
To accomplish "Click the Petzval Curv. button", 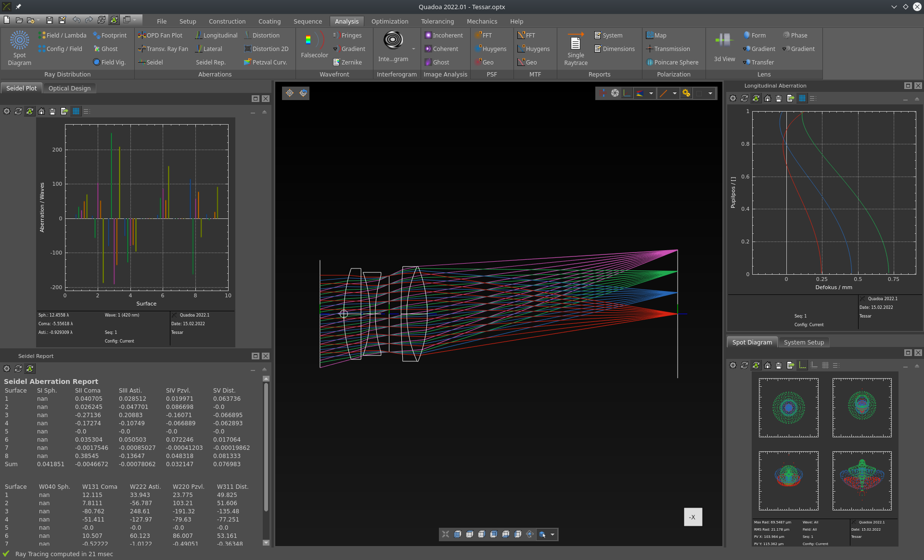I will 266,62.
